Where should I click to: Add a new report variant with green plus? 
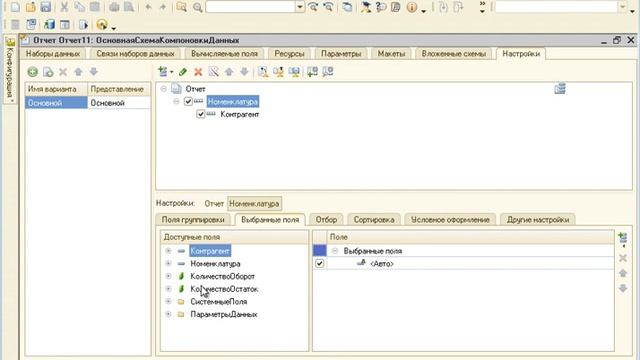point(33,72)
